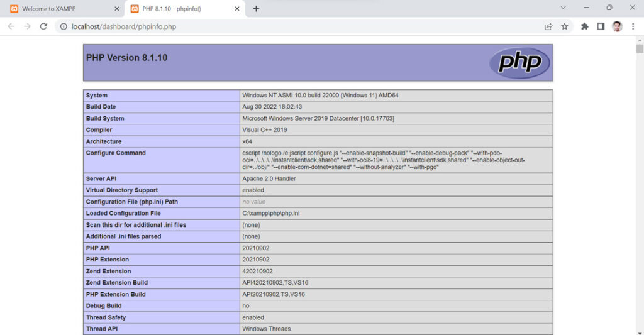
Task: Open the Share this page icon
Action: (x=548, y=26)
